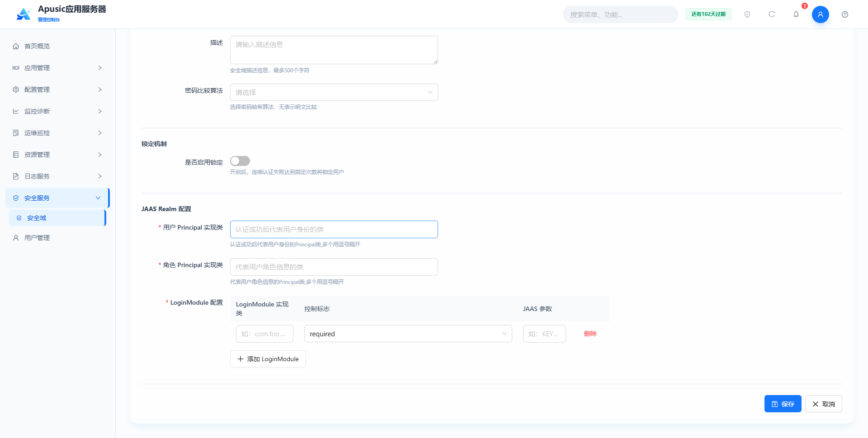This screenshot has width=868, height=438.
Task: Open the 控制标志 required dropdown
Action: coord(408,334)
